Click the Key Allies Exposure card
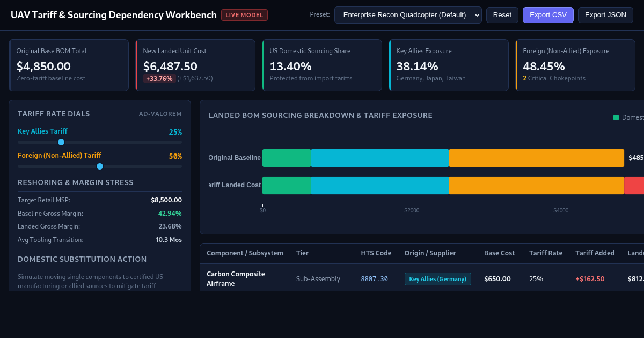Image resolution: width=644 pixels, height=338 pixels. coord(449,65)
